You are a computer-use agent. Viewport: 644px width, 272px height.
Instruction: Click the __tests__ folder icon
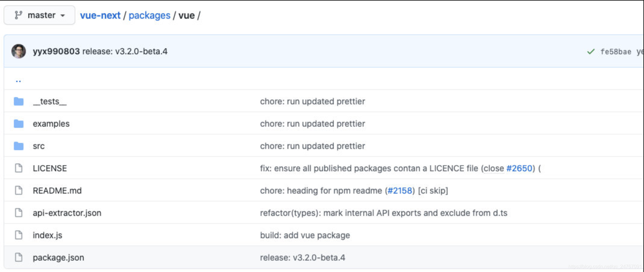point(18,101)
